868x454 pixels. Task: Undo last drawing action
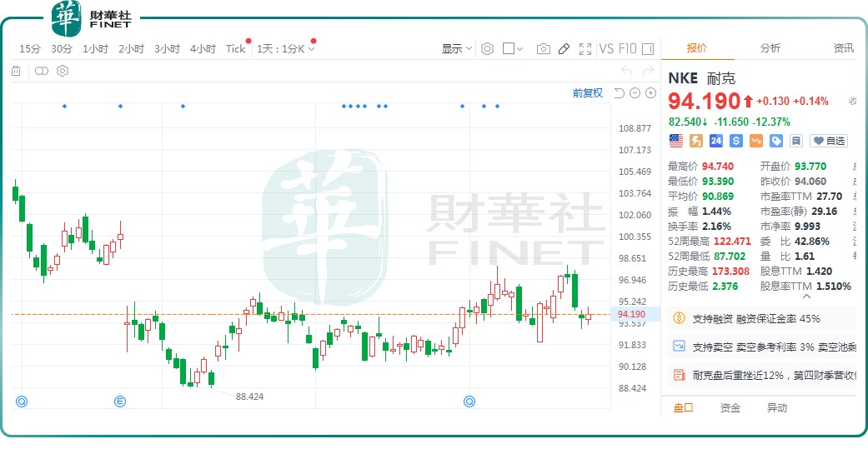click(627, 71)
